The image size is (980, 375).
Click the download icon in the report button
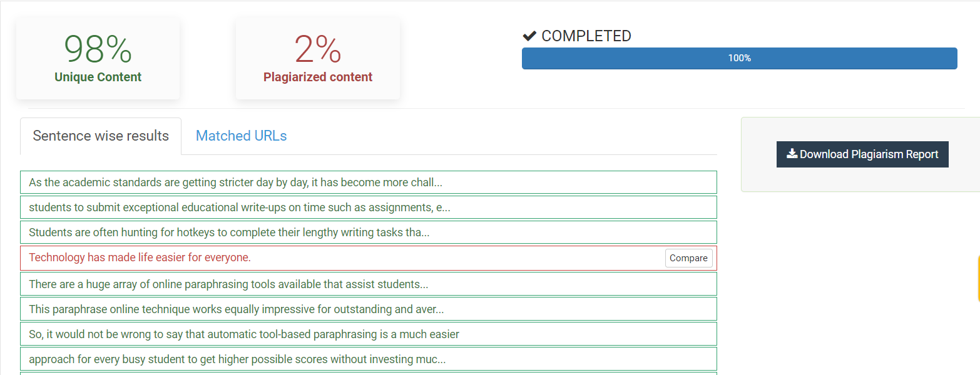click(792, 154)
